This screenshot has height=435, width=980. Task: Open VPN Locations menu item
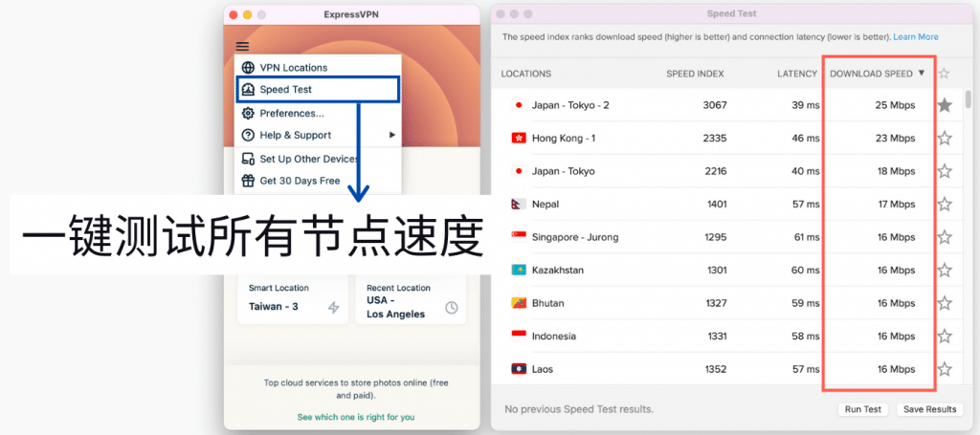(318, 68)
